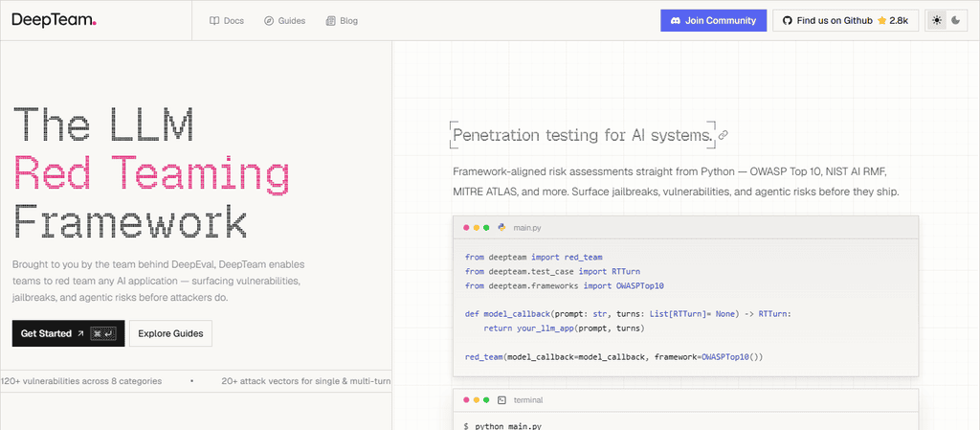Click the main.py file name
The width and height of the screenshot is (980, 430).
coord(527,228)
